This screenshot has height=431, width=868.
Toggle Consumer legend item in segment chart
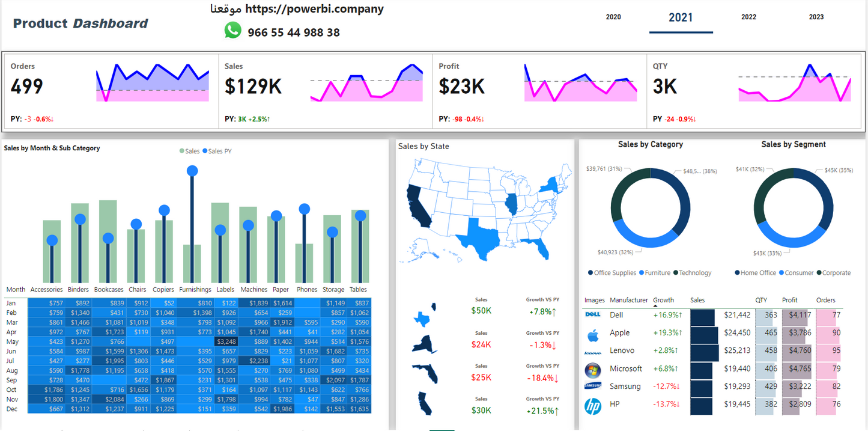click(798, 273)
